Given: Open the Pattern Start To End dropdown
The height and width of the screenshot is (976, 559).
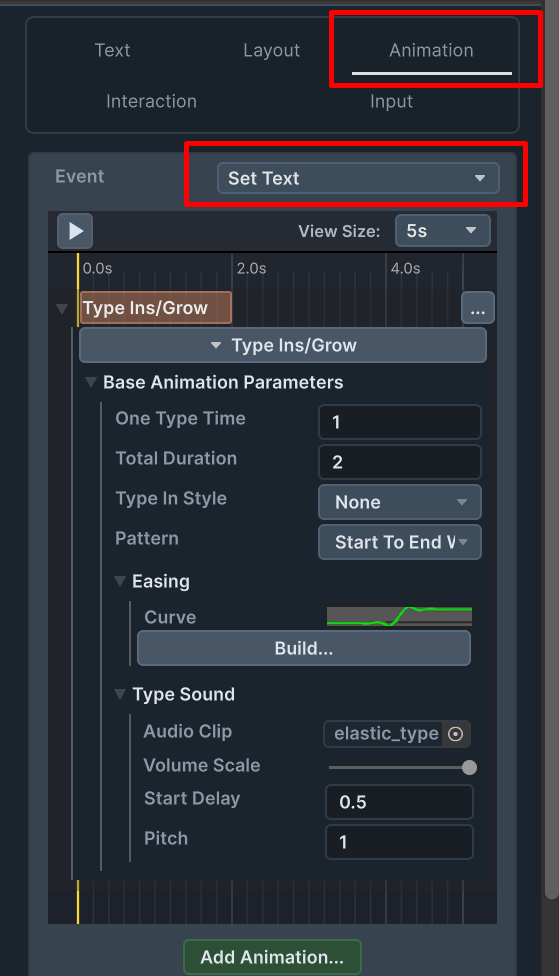Looking at the screenshot, I should tap(400, 542).
